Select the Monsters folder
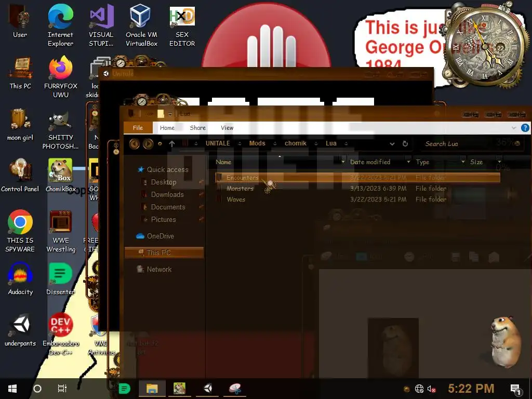The height and width of the screenshot is (399, 532). pos(357,189)
